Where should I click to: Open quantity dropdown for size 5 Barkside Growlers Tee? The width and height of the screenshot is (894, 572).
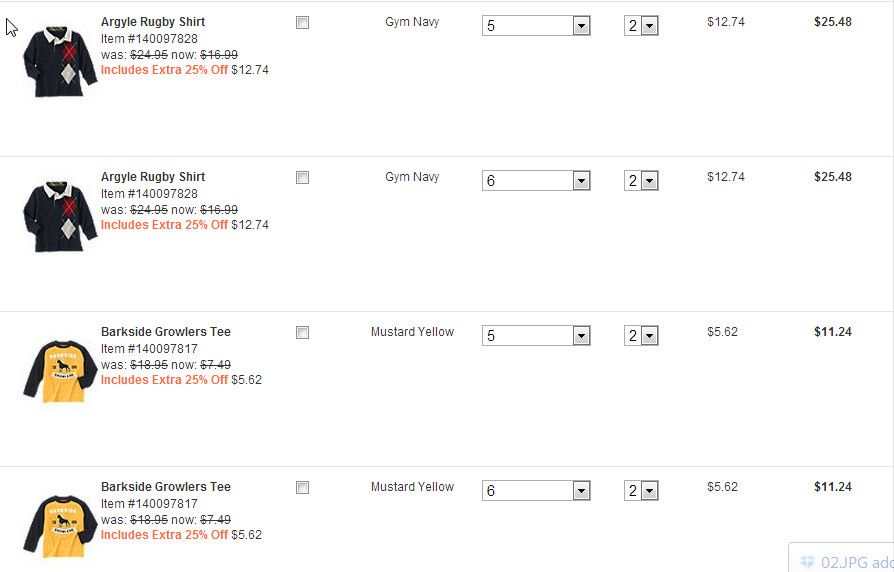(x=641, y=336)
